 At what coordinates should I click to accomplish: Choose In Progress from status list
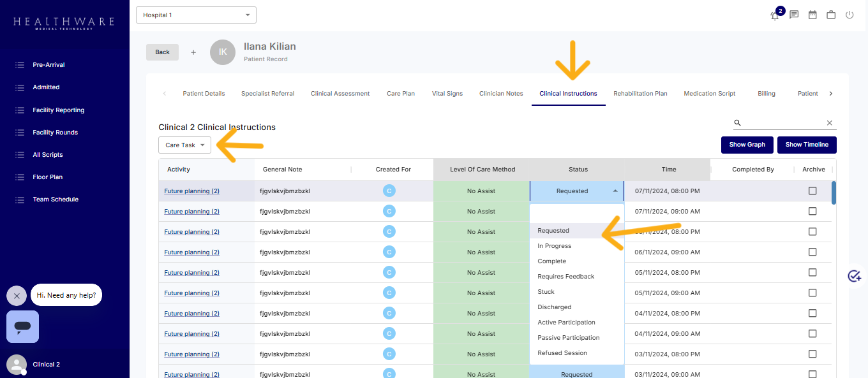click(554, 246)
